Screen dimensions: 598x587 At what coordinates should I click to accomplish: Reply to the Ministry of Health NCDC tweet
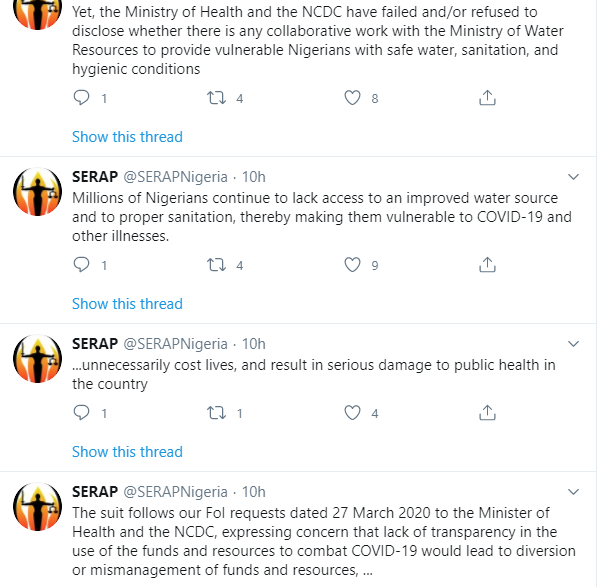tap(81, 98)
